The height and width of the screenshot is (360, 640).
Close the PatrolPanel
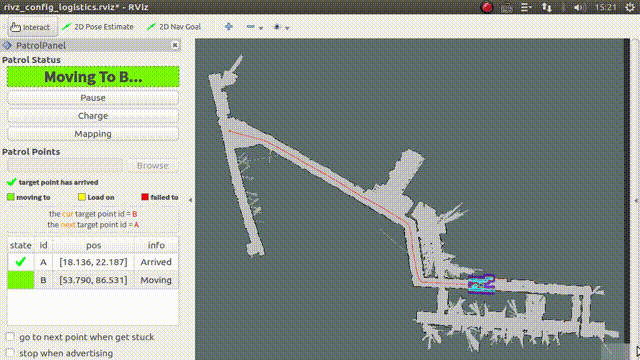tap(175, 45)
